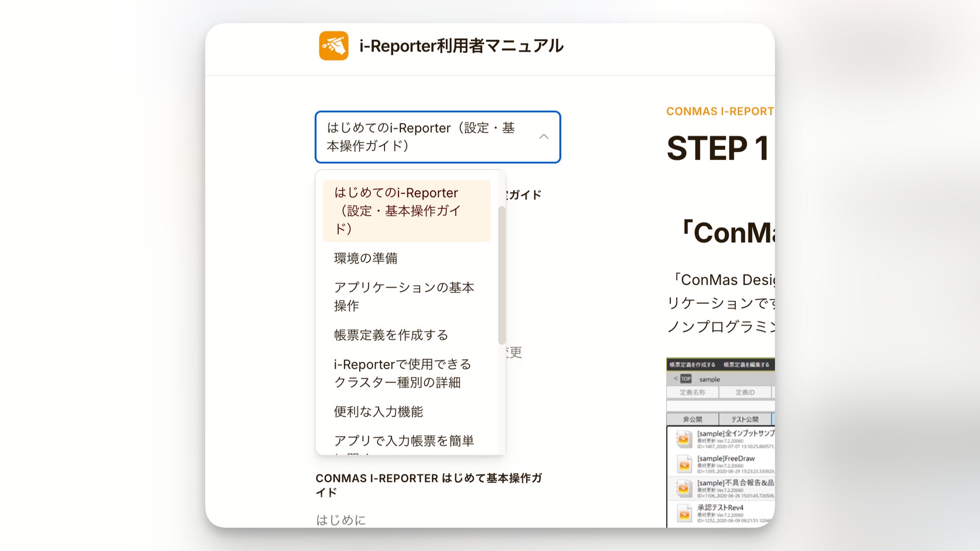Open the はじめに sidebar link
Image resolution: width=980 pixels, height=551 pixels.
point(341,520)
